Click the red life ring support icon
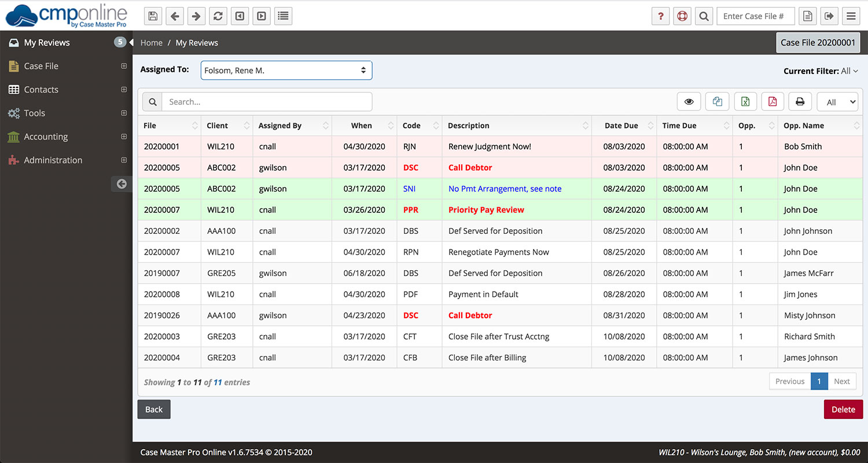868x463 pixels. click(682, 16)
